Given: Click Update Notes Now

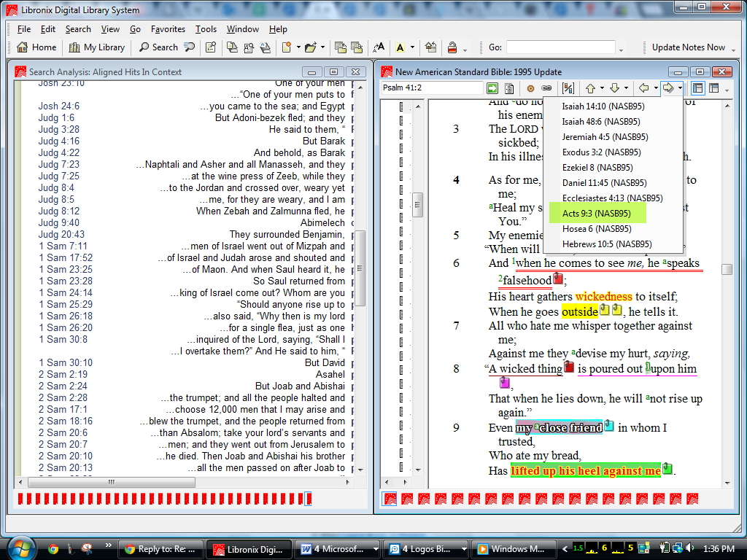Looking at the screenshot, I should pos(689,47).
